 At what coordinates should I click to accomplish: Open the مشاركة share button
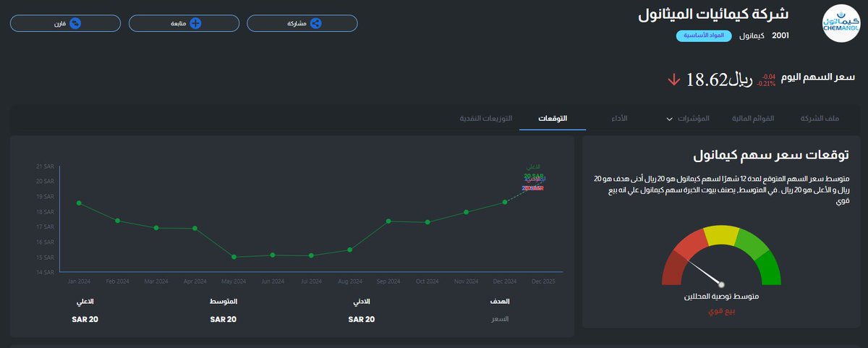pos(302,23)
